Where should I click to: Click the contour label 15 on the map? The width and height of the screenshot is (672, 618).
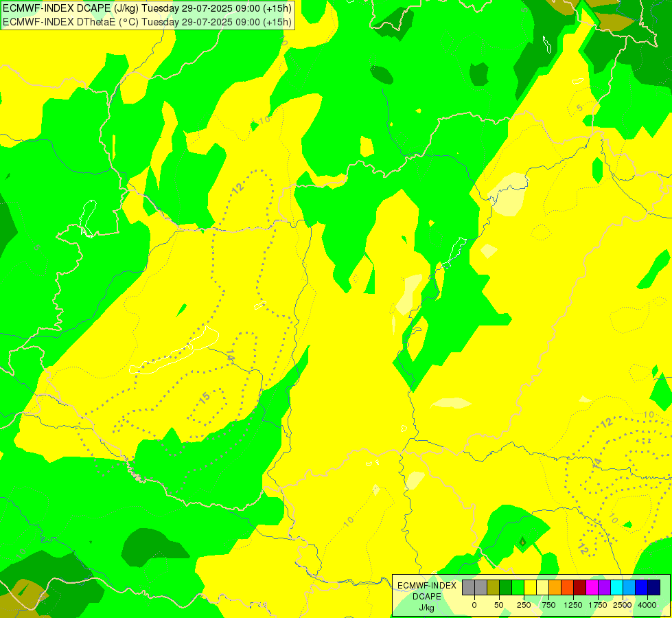click(205, 398)
